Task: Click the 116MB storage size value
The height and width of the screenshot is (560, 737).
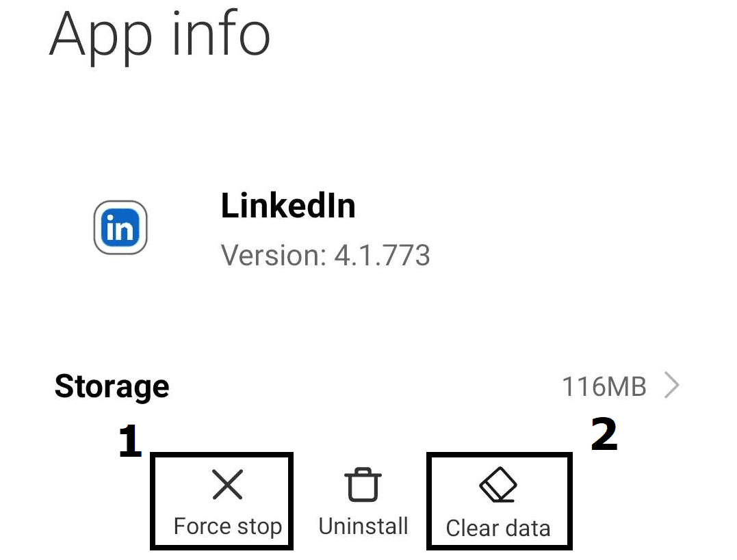Action: [604, 386]
